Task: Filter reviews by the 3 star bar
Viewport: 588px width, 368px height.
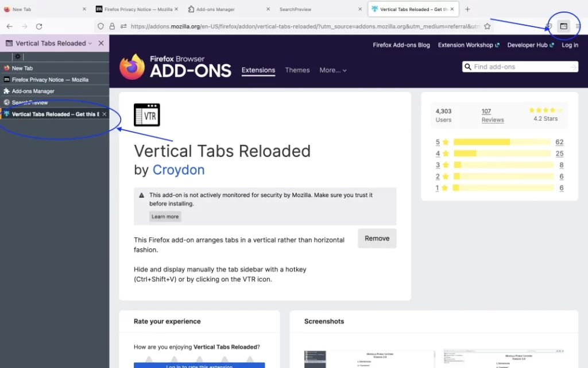Action: 503,165
